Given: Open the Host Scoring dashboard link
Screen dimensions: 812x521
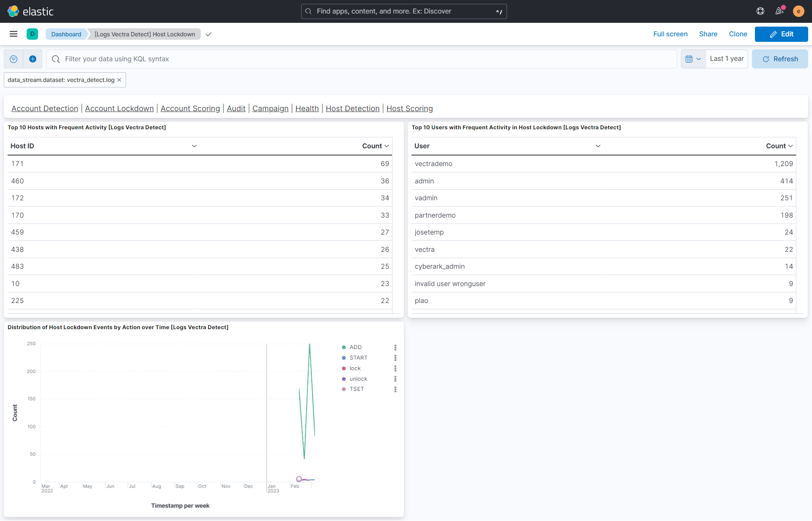Looking at the screenshot, I should point(409,109).
